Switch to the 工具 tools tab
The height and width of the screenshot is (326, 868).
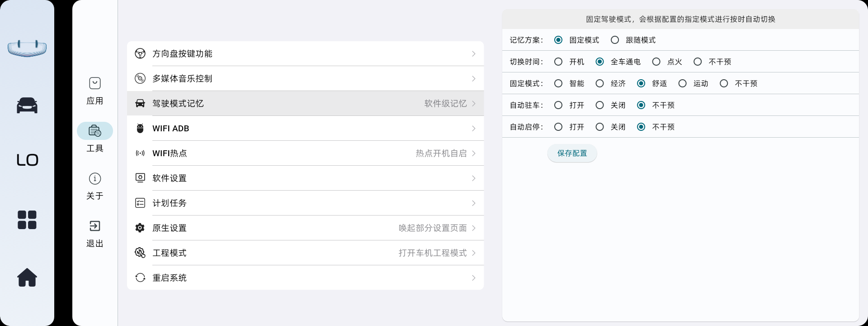[95, 131]
